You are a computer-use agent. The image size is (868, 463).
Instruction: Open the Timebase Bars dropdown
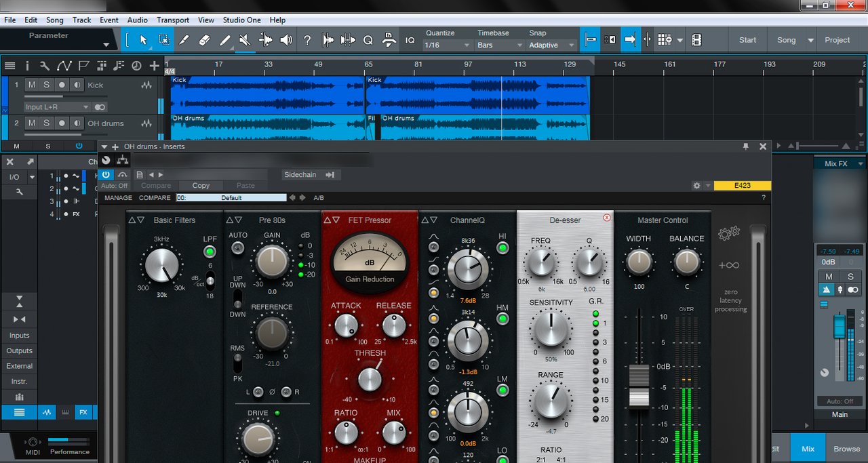(x=500, y=45)
